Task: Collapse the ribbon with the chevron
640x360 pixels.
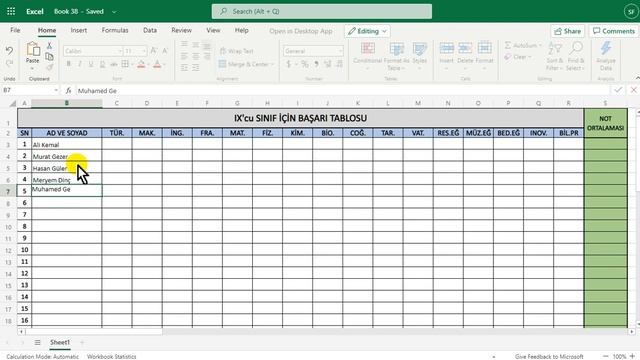Action: pos(637,78)
